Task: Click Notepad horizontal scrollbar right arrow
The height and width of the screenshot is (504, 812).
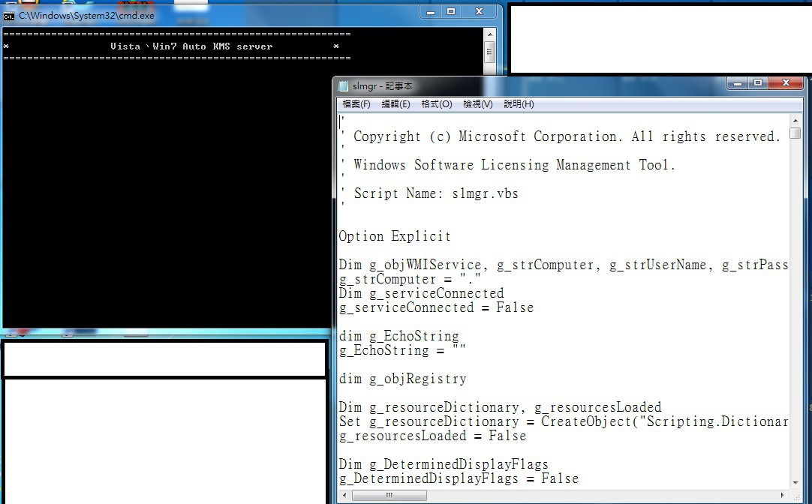Action: pyautogui.click(x=783, y=495)
